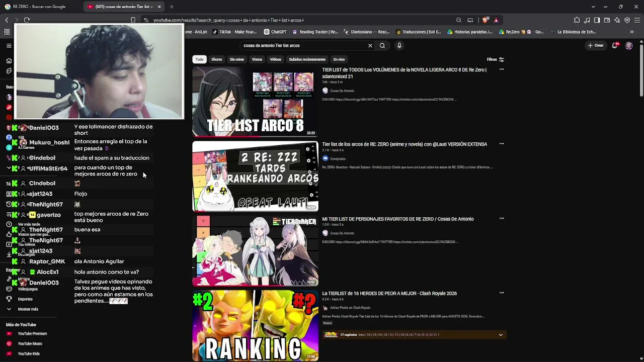The height and width of the screenshot is (362, 644).
Task: Show hidden bookmarks with the overflow chevron
Action: (632, 32)
